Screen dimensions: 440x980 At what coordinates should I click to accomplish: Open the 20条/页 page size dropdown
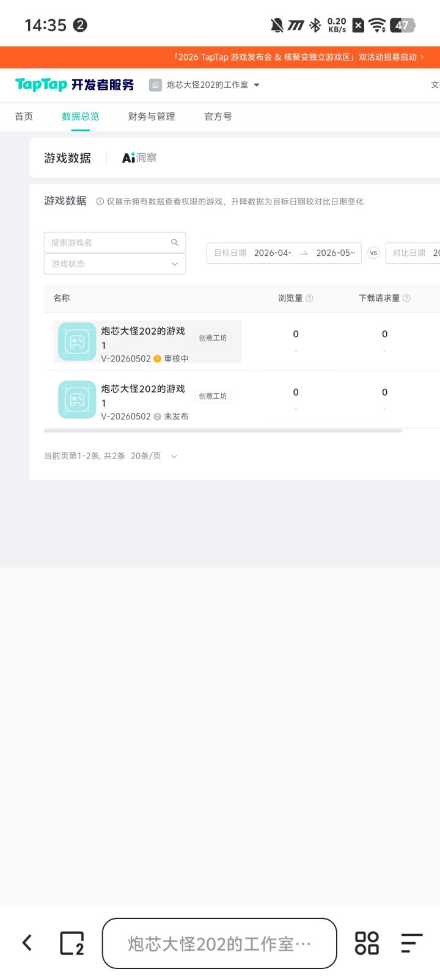pyautogui.click(x=154, y=456)
